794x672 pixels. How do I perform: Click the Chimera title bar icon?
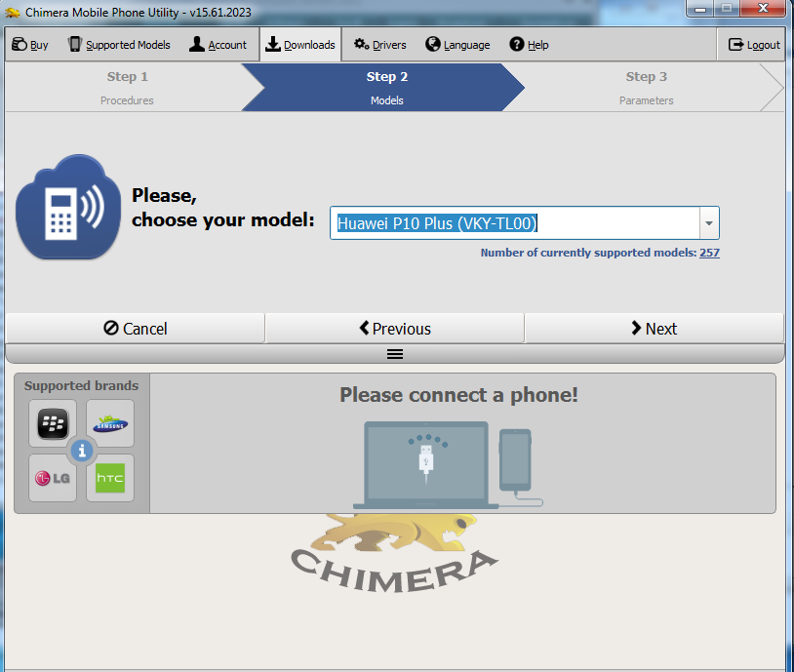(12, 13)
